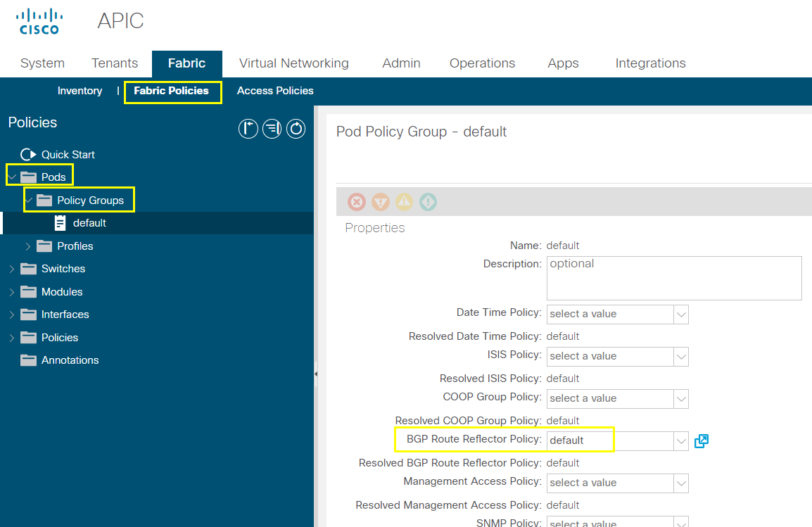
Task: Click the Resolved COOP Group Policy label
Action: coord(469,421)
